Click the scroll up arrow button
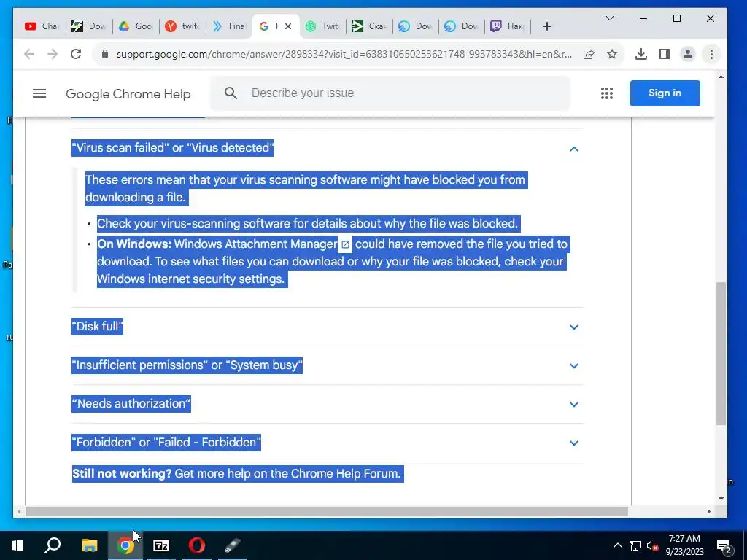The image size is (747, 560). (x=721, y=77)
